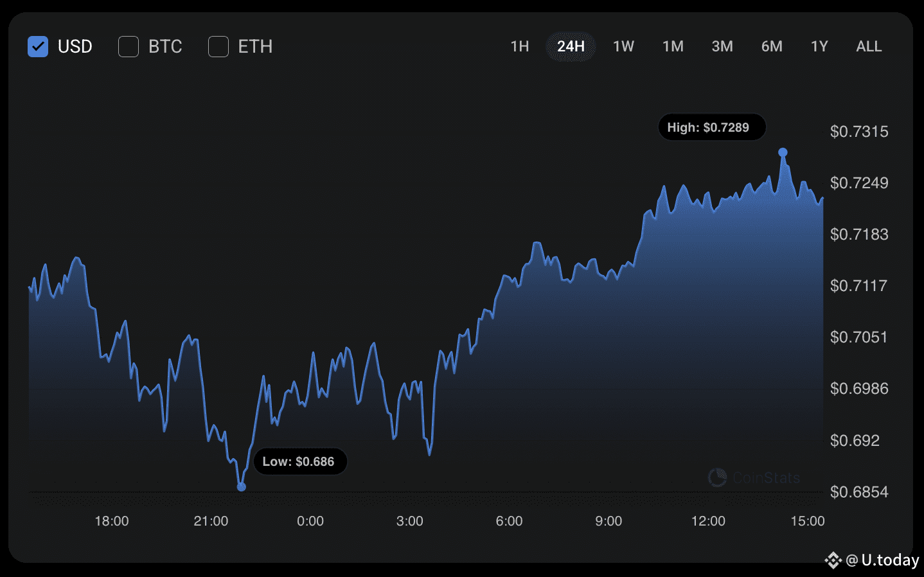Click the high price point marker
The image size is (924, 577).
tap(783, 152)
